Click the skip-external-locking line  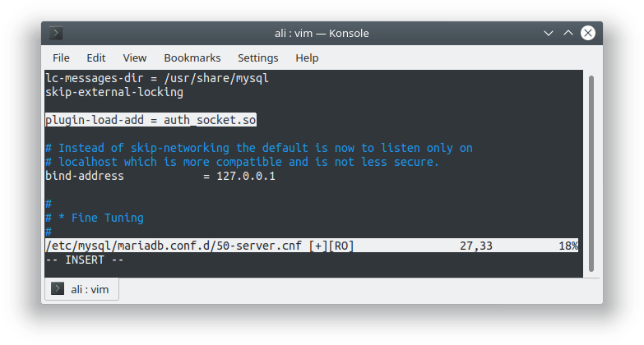[114, 93]
